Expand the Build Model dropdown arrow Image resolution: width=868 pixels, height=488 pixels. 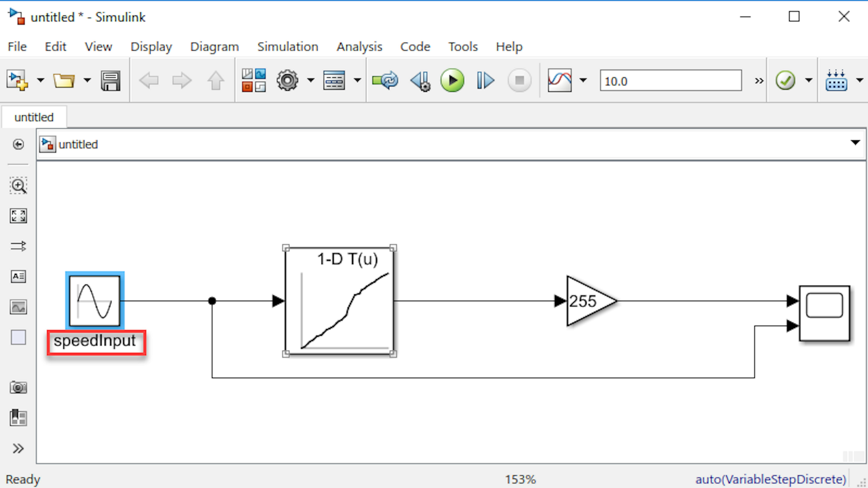(860, 81)
